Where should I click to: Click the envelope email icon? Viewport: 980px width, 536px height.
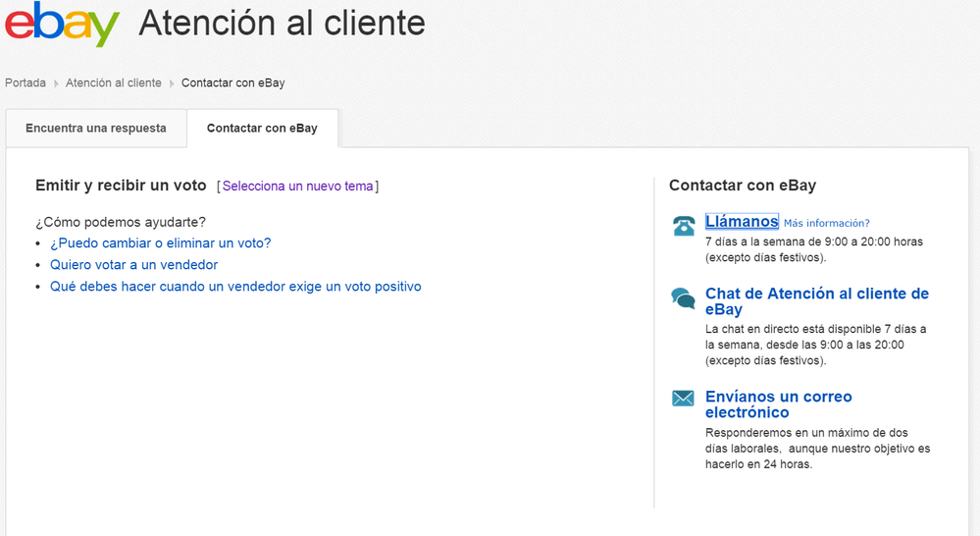pos(683,398)
